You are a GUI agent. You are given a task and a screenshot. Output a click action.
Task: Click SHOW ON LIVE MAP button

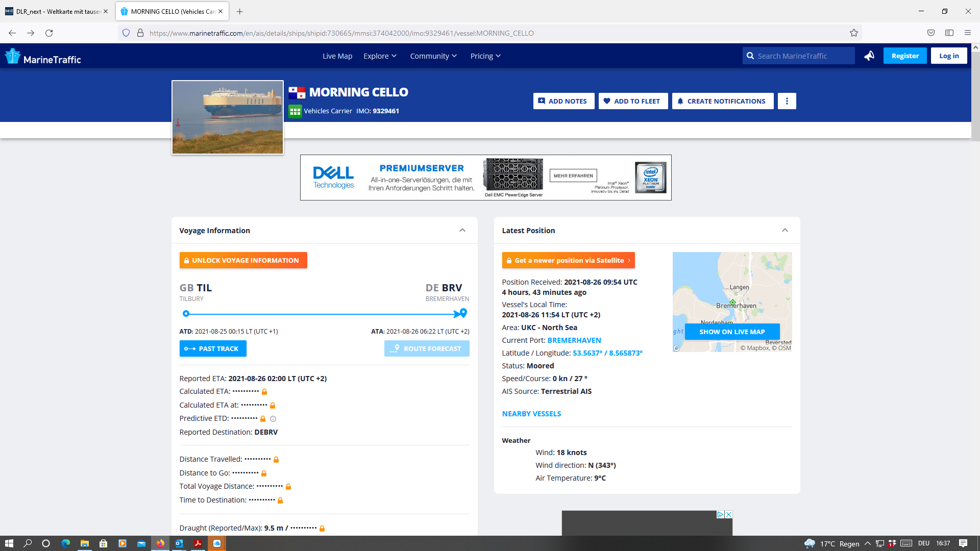click(x=732, y=332)
